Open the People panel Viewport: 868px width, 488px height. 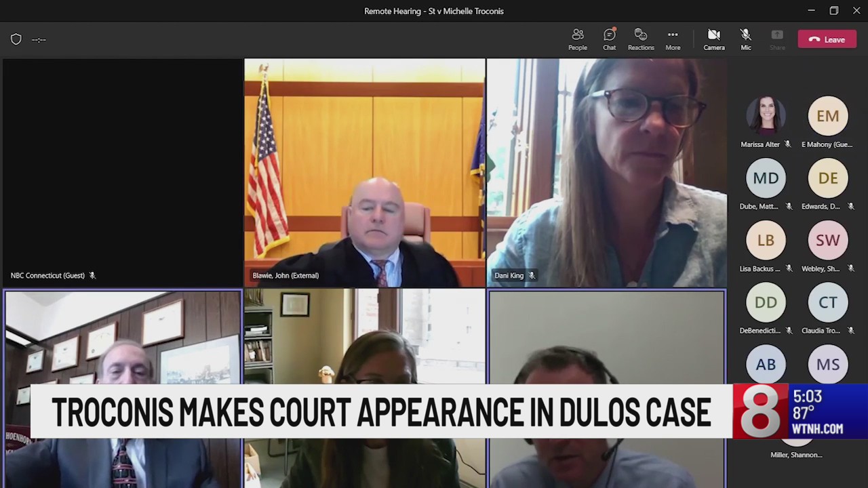pyautogui.click(x=577, y=39)
